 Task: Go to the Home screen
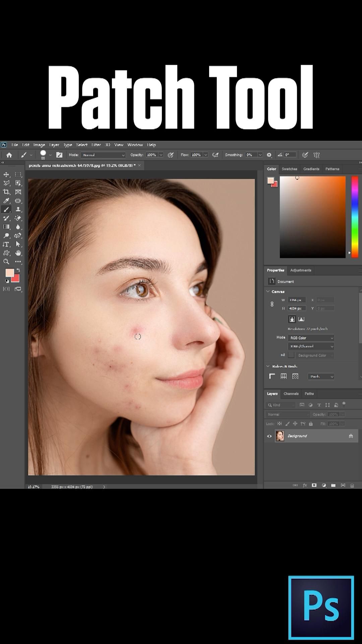click(x=9, y=155)
